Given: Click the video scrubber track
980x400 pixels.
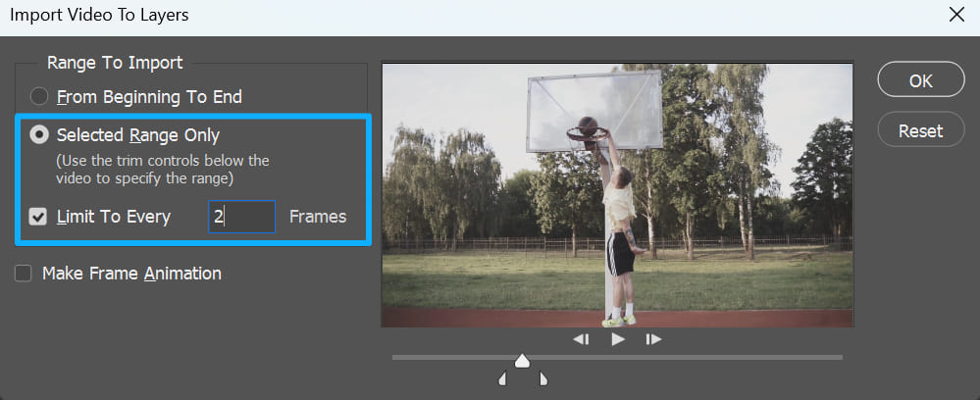Looking at the screenshot, I should pos(617,358).
